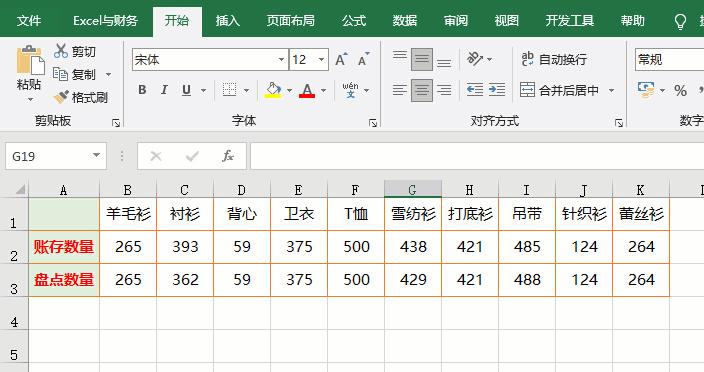Screen dimensions: 704x372
Task: Open the 文件 tab
Action: click(x=29, y=21)
